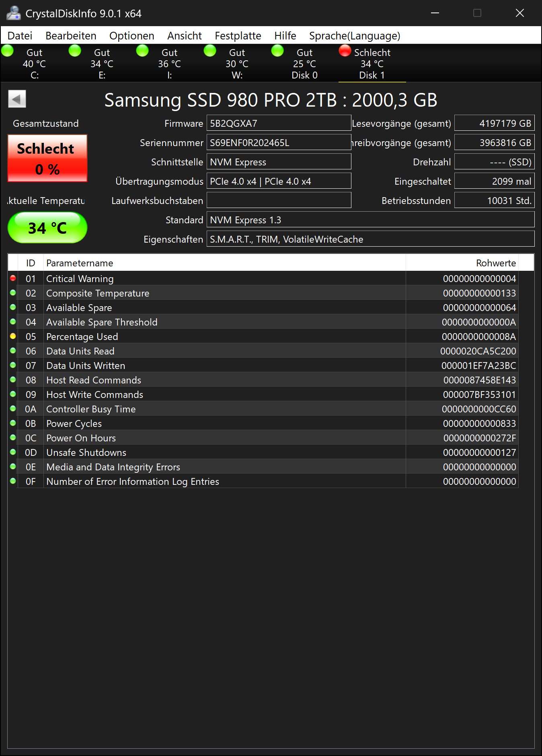Click red status dot for Critical Warning

pyautogui.click(x=13, y=278)
